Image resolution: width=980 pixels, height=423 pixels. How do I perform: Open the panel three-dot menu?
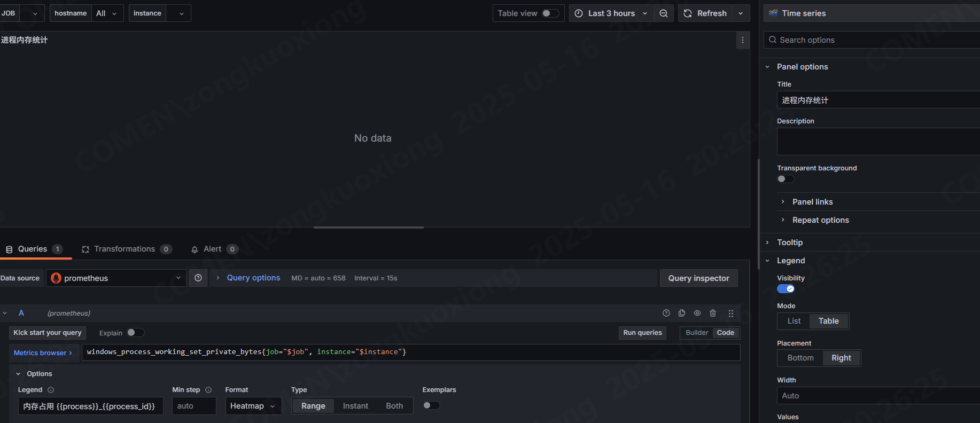pyautogui.click(x=742, y=40)
